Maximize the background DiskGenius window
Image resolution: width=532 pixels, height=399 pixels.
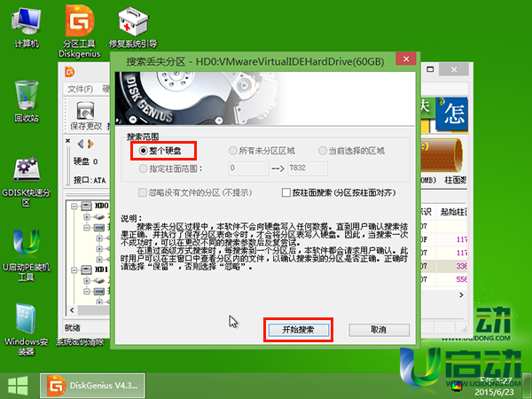coord(430,69)
